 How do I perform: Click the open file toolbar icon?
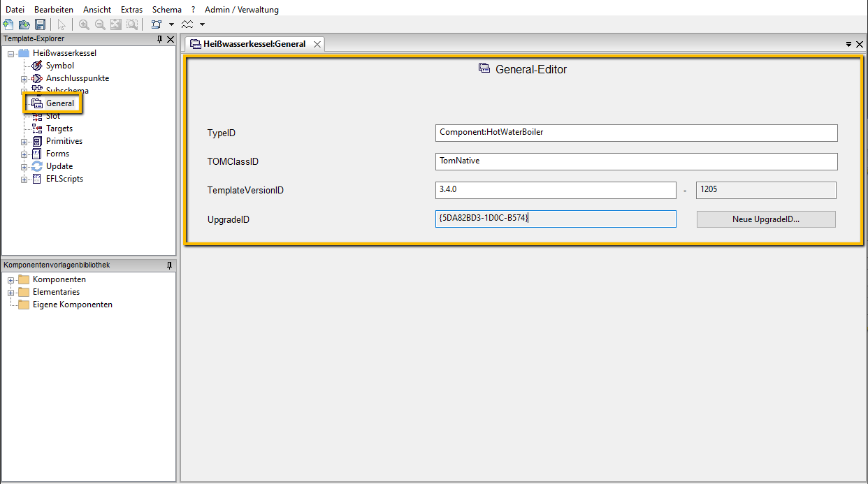(24, 24)
